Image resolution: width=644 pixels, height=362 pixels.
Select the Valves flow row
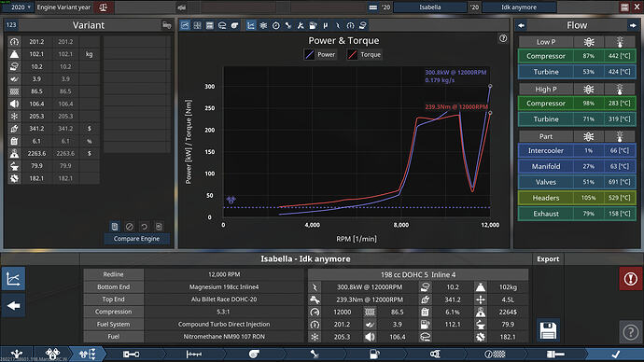point(577,182)
